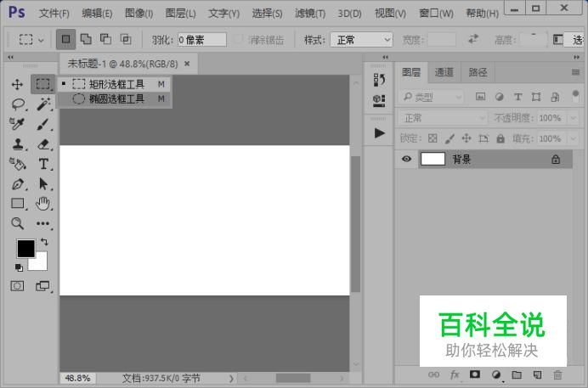The width and height of the screenshot is (588, 388).
Task: Open the tool preset picker dropdown
Action: pyautogui.click(x=31, y=40)
